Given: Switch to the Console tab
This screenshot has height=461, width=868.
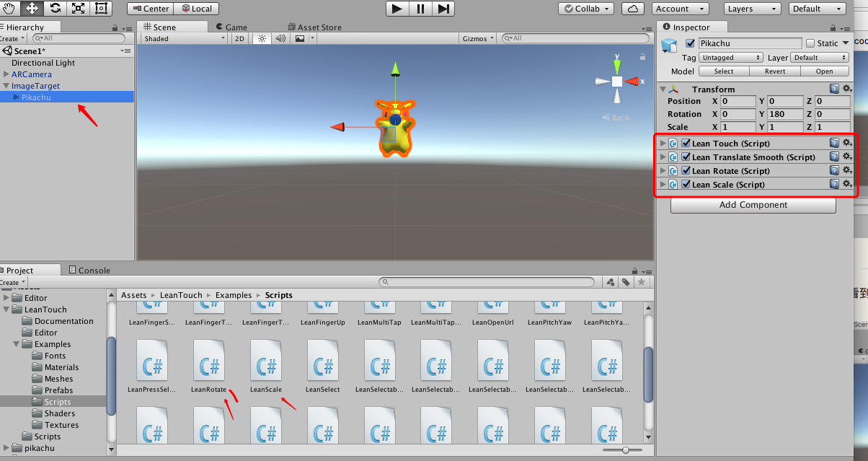Looking at the screenshot, I should click(x=89, y=270).
